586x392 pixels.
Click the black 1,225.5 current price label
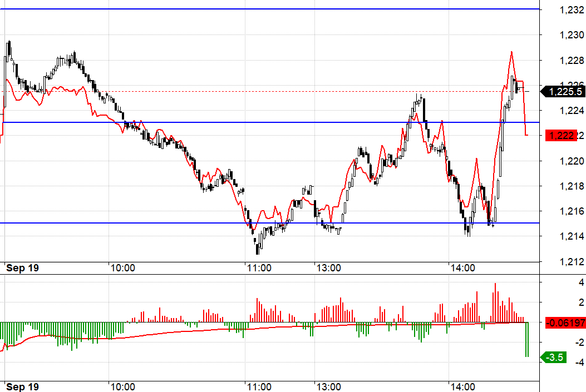coord(563,91)
